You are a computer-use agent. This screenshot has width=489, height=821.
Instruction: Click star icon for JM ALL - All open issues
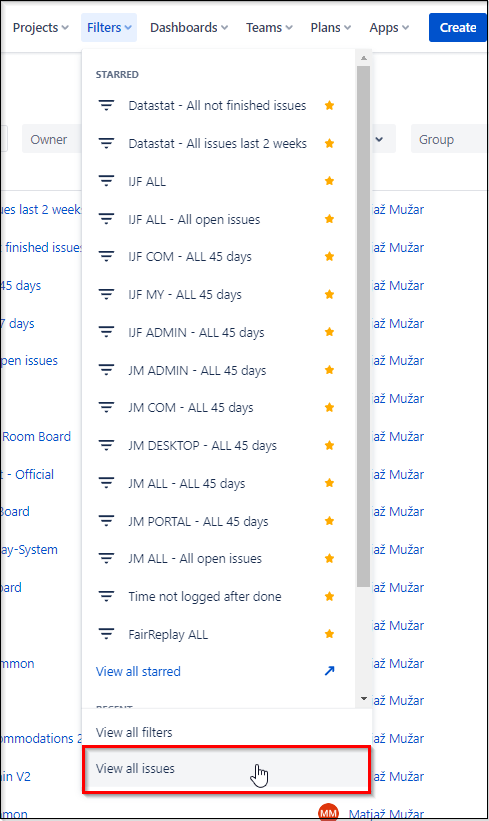pyautogui.click(x=329, y=559)
